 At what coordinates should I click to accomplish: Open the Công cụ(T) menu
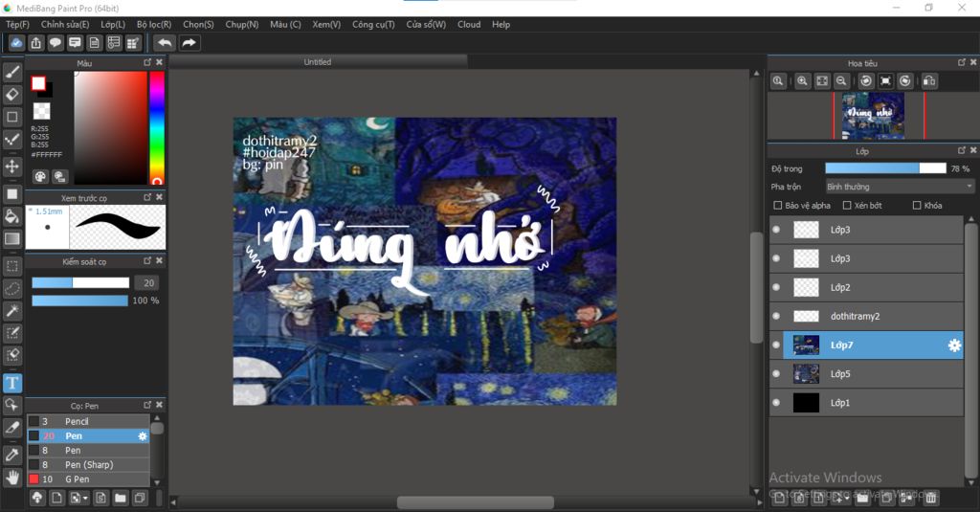tap(374, 24)
